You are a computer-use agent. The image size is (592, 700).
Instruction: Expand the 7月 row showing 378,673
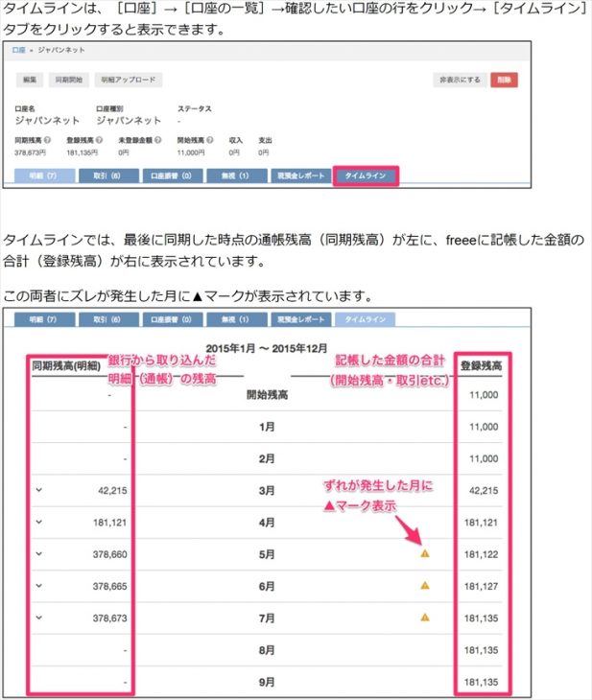39,618
